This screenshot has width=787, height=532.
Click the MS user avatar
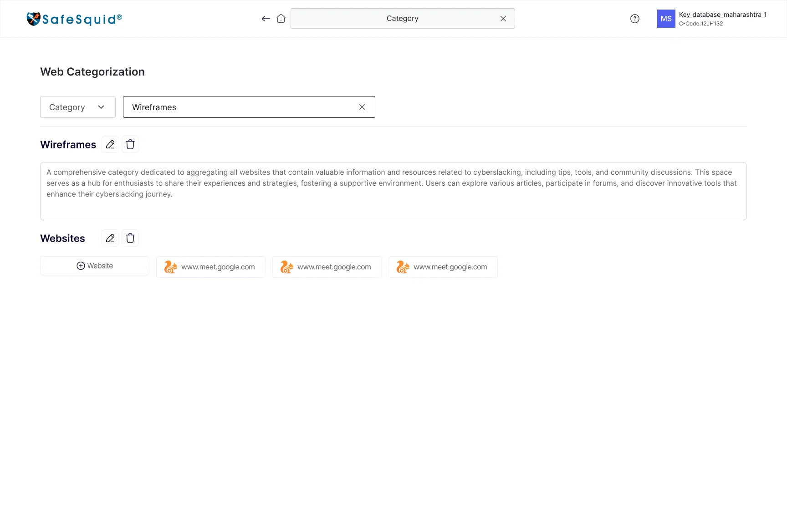(666, 19)
